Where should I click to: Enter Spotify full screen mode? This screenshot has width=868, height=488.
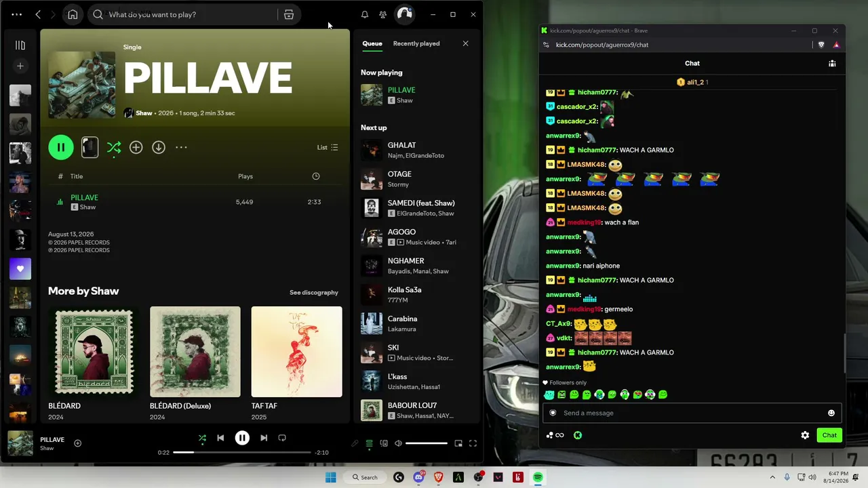[x=473, y=443]
